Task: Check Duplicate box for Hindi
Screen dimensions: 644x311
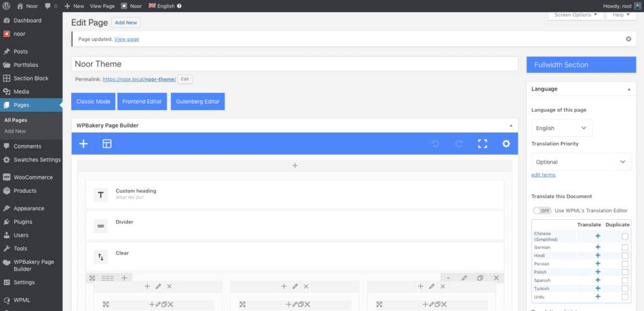Action: tap(625, 255)
